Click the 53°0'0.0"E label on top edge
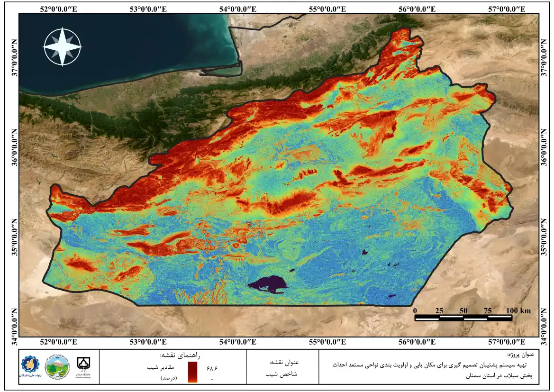This screenshot has width=554, height=392. point(148,9)
